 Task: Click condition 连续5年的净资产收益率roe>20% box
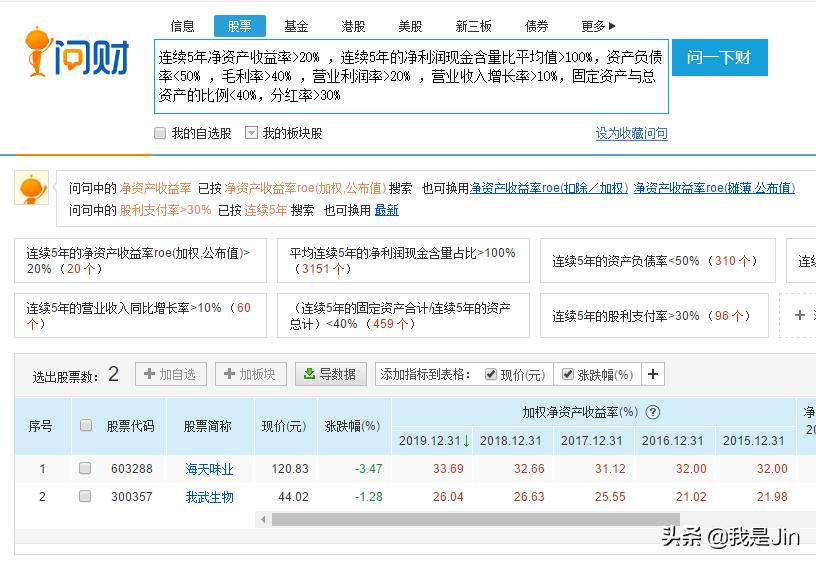pyautogui.click(x=141, y=261)
